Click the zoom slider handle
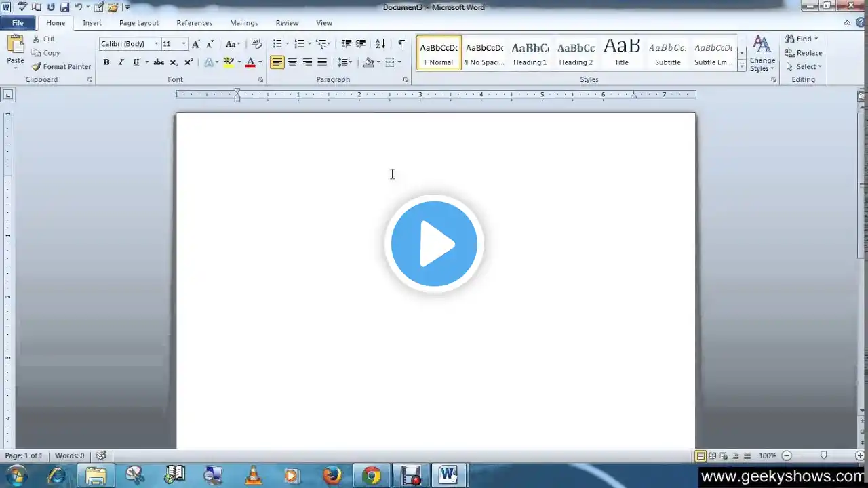 click(823, 456)
